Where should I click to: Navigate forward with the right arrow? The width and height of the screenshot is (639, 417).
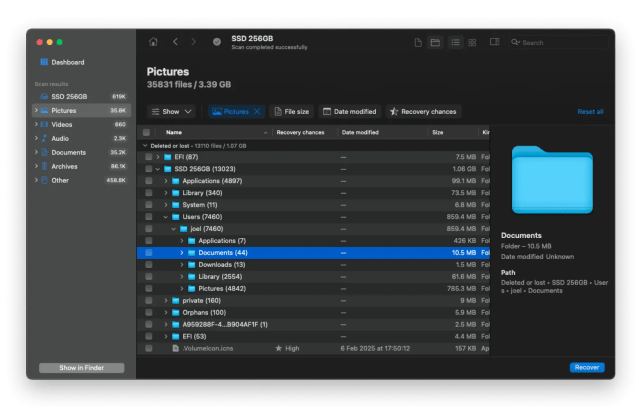[x=194, y=42]
